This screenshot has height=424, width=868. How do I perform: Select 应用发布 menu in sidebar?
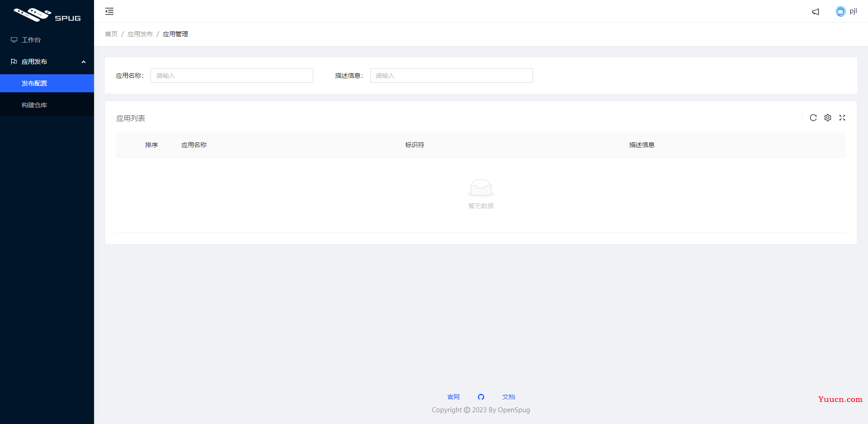(x=47, y=62)
